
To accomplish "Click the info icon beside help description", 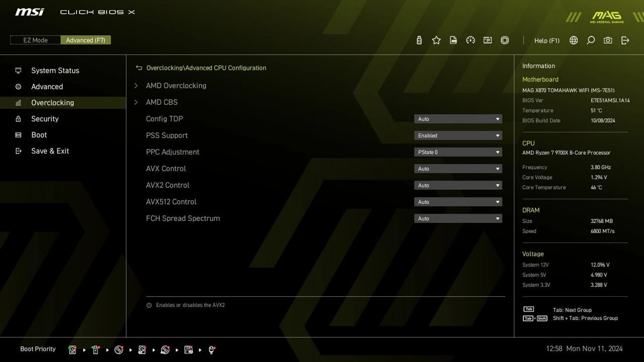I will (149, 305).
